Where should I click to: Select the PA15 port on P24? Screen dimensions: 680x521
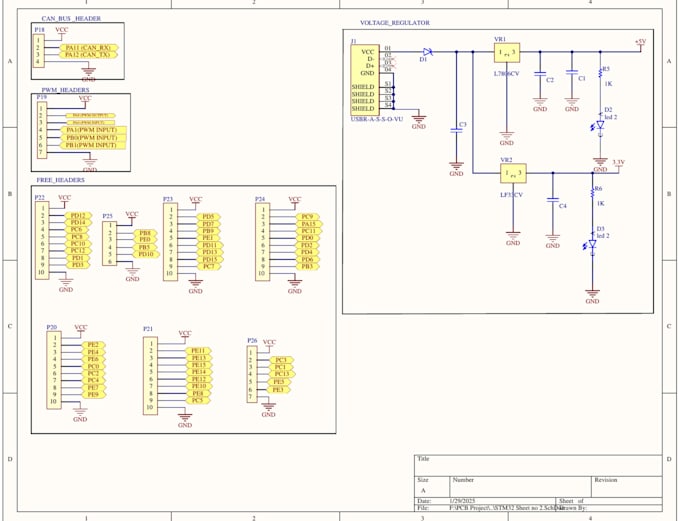tap(309, 224)
